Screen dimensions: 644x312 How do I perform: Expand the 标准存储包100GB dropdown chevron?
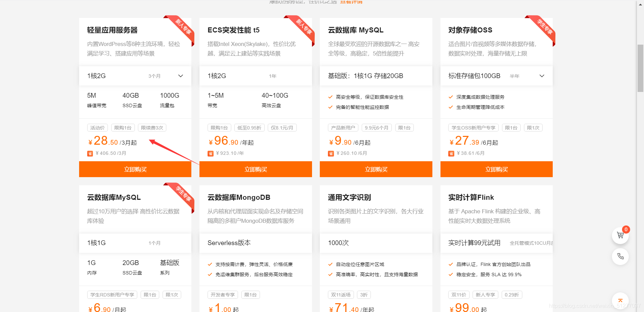click(x=542, y=76)
